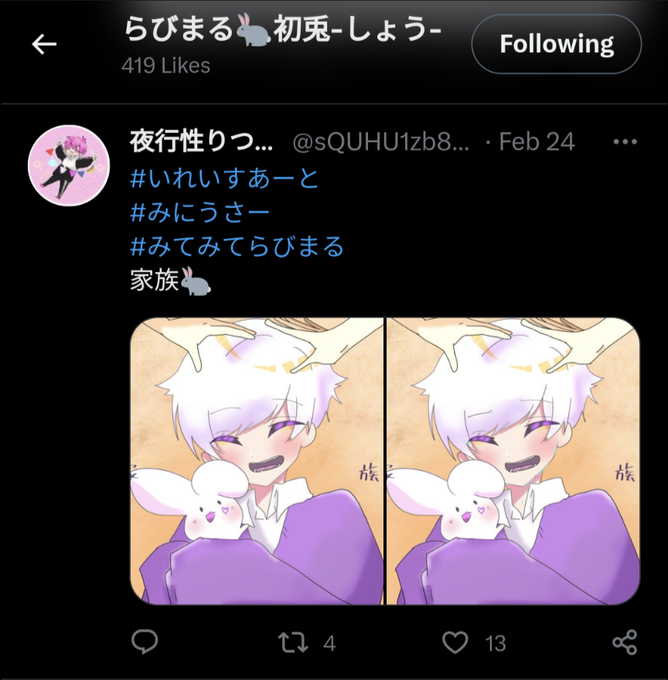Open the right artwork image
Image resolution: width=668 pixels, height=680 pixels.
tap(513, 461)
